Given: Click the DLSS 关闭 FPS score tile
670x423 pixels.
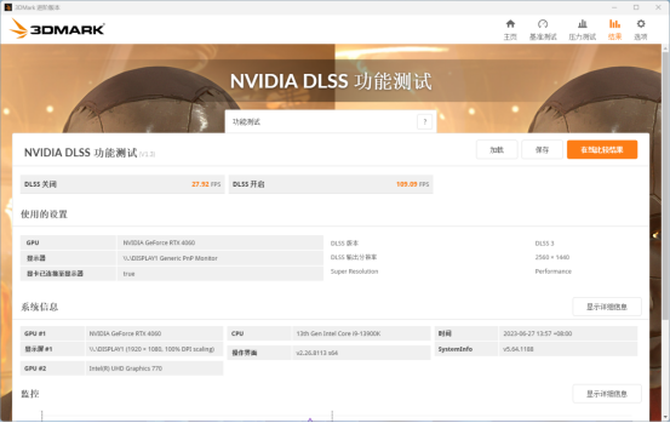Looking at the screenshot, I should pos(122,184).
